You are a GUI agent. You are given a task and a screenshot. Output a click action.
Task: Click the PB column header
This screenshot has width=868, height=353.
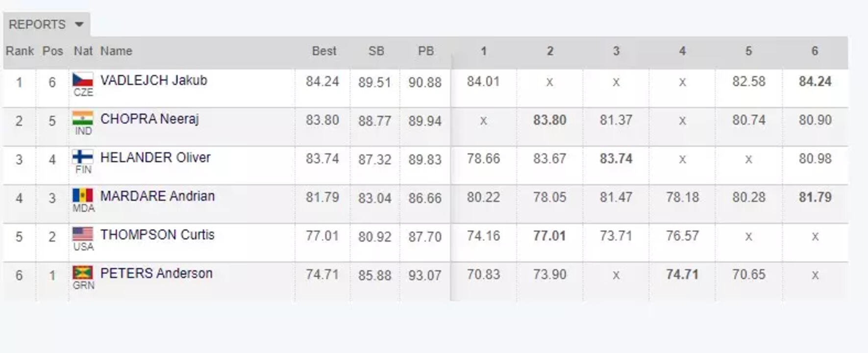(425, 51)
